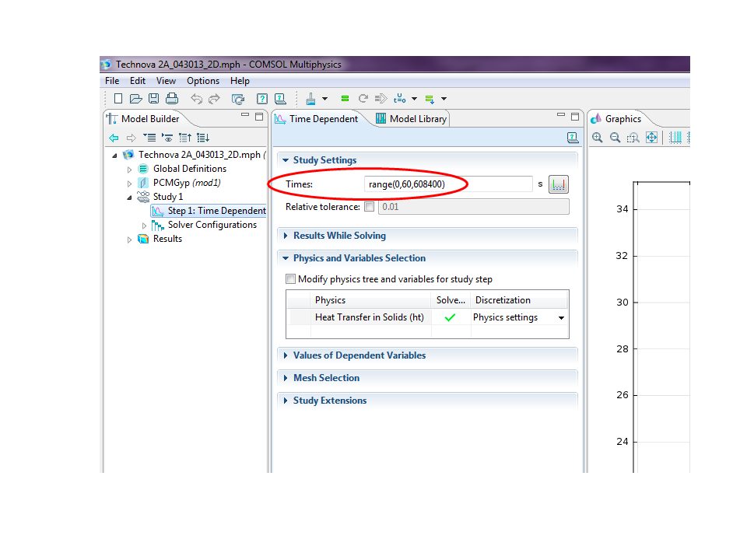Switch to the Model Library tab
Screen dimensions: 747x560
(411, 119)
